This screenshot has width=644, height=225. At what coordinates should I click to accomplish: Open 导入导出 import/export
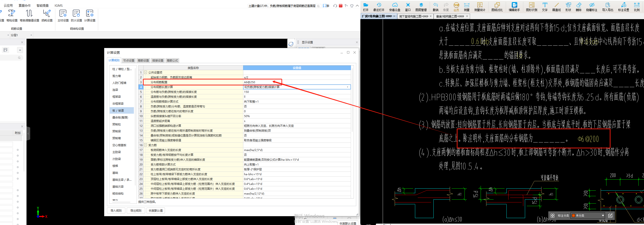(x=608, y=7)
